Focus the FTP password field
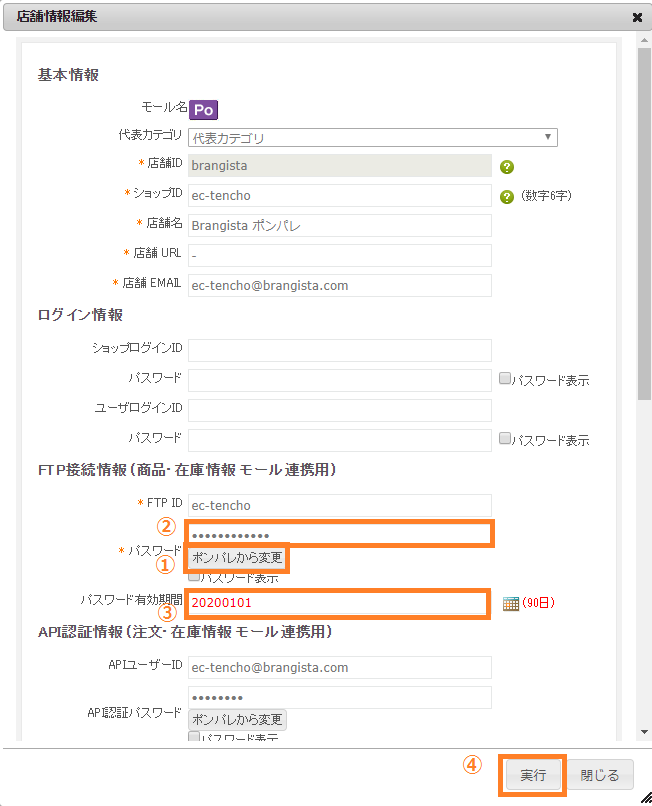Viewport: 652px width, 806px height. (340, 535)
